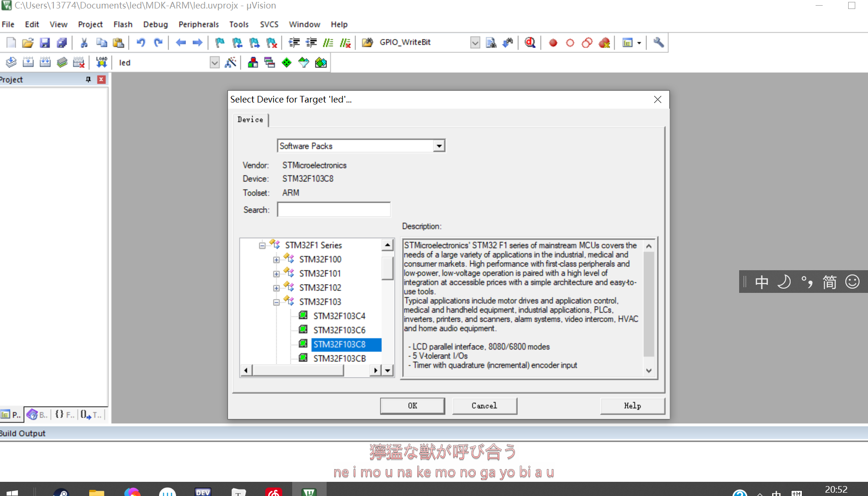Click Manage Project Items icon
868x496 pixels.
[253, 62]
